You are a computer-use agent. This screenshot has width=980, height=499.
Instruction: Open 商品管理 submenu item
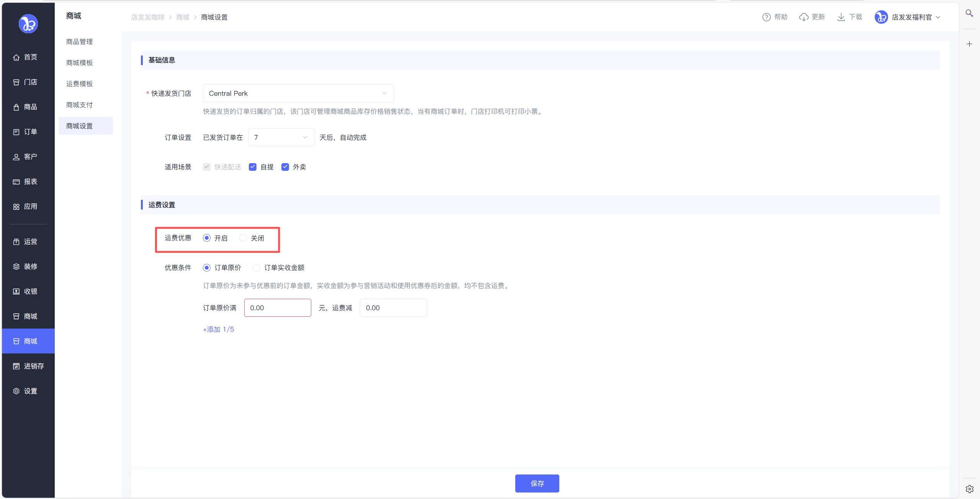pos(79,42)
